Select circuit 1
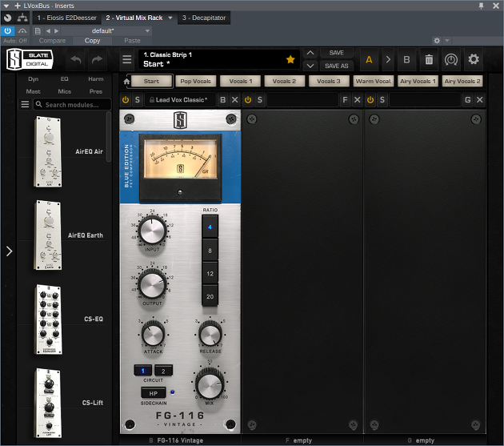504x446 pixels. point(142,371)
